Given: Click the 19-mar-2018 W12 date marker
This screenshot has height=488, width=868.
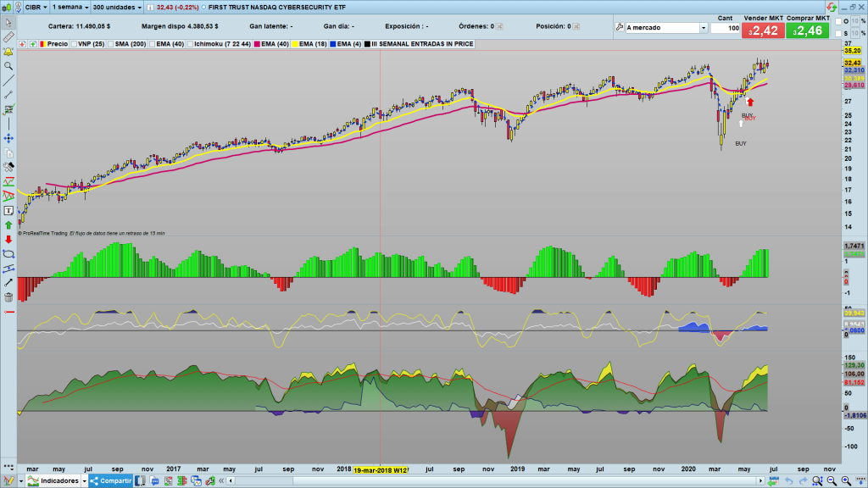Looking at the screenshot, I should [x=381, y=469].
